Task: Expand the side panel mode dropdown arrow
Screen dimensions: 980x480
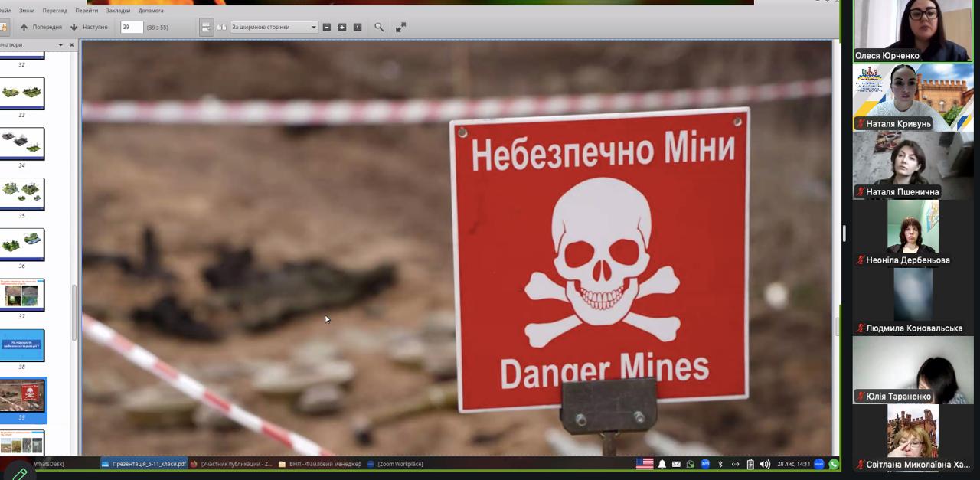Action: (x=60, y=45)
